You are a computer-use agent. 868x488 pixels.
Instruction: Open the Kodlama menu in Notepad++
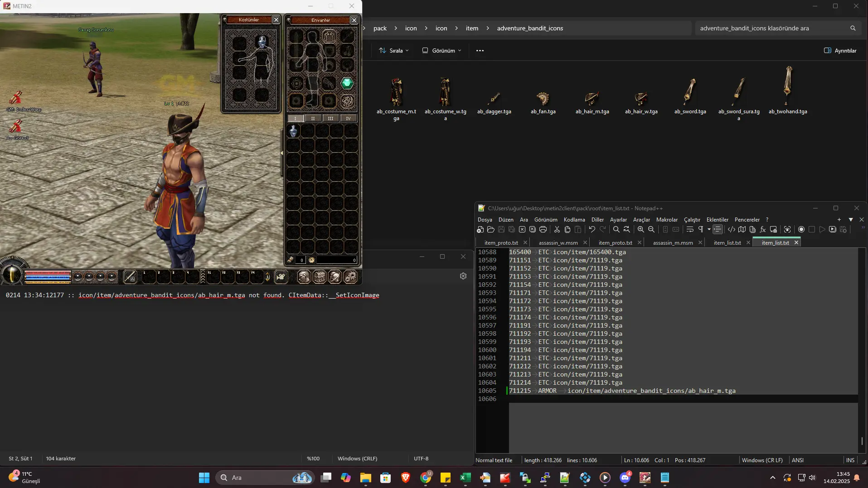click(574, 220)
